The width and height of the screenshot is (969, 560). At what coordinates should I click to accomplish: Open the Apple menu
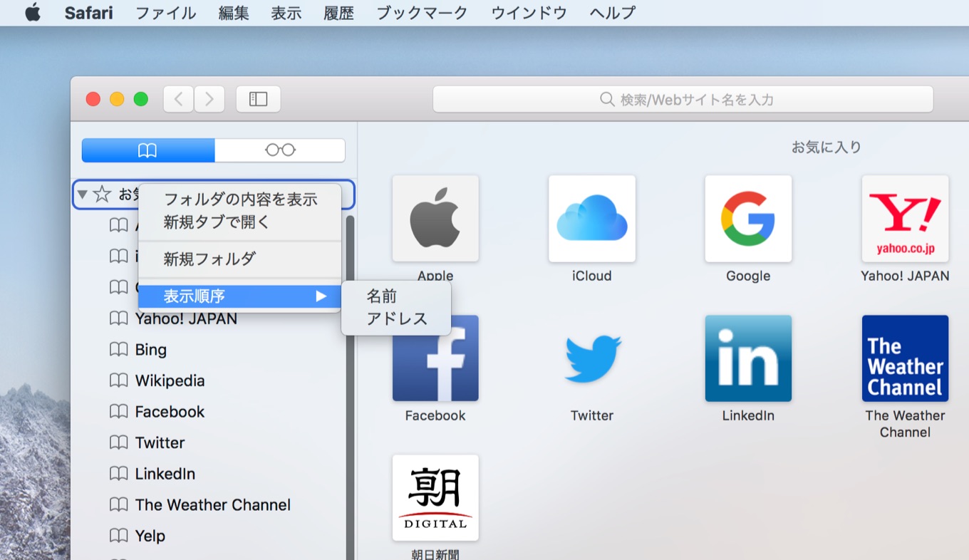33,13
